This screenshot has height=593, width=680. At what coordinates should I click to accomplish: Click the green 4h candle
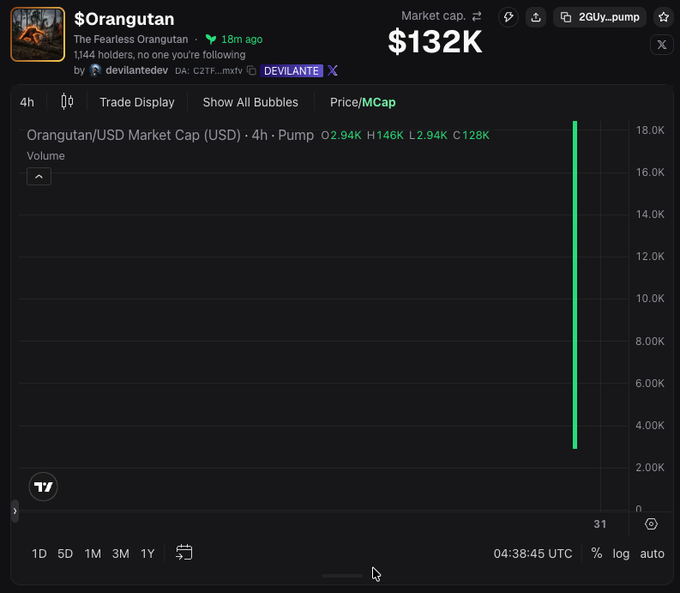pos(575,285)
